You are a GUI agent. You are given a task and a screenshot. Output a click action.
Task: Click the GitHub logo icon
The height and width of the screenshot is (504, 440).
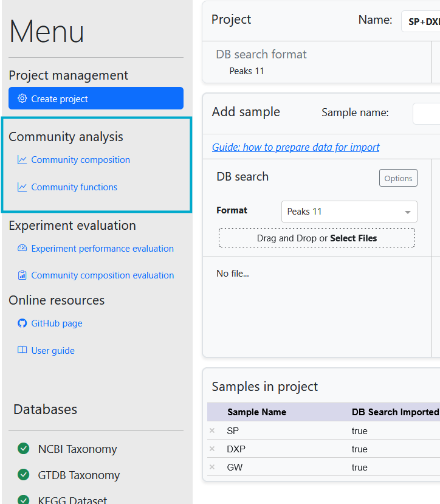(x=22, y=323)
